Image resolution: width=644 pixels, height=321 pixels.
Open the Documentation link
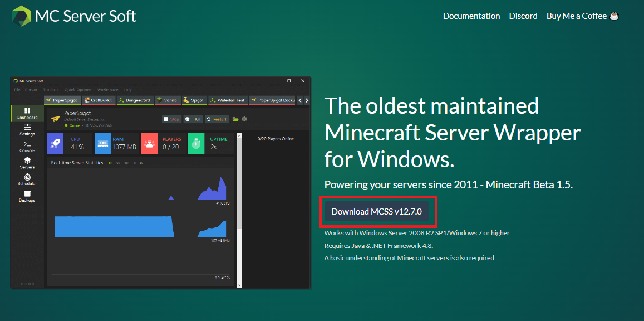(471, 16)
